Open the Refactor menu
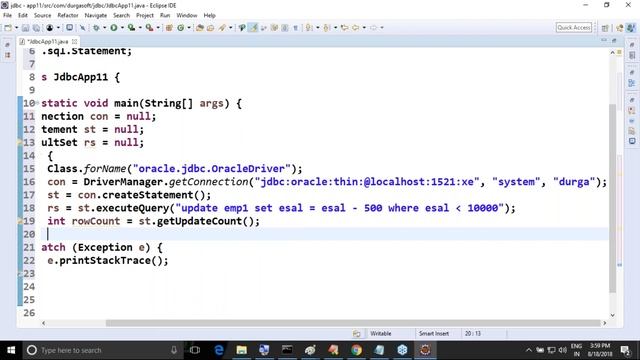 (x=68, y=16)
